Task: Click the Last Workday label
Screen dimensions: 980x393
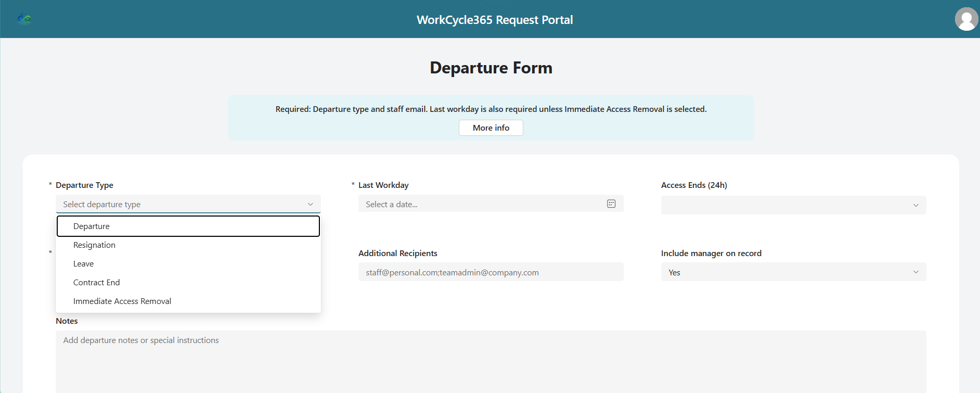Action: (383, 185)
